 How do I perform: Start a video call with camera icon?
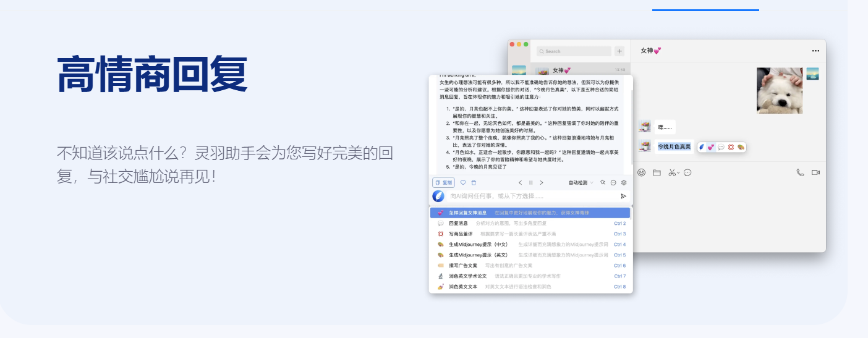click(815, 172)
